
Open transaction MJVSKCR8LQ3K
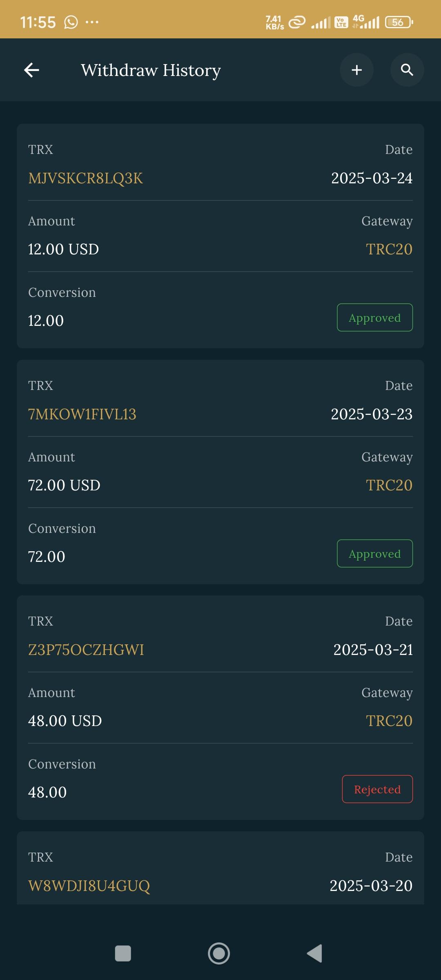pos(85,178)
